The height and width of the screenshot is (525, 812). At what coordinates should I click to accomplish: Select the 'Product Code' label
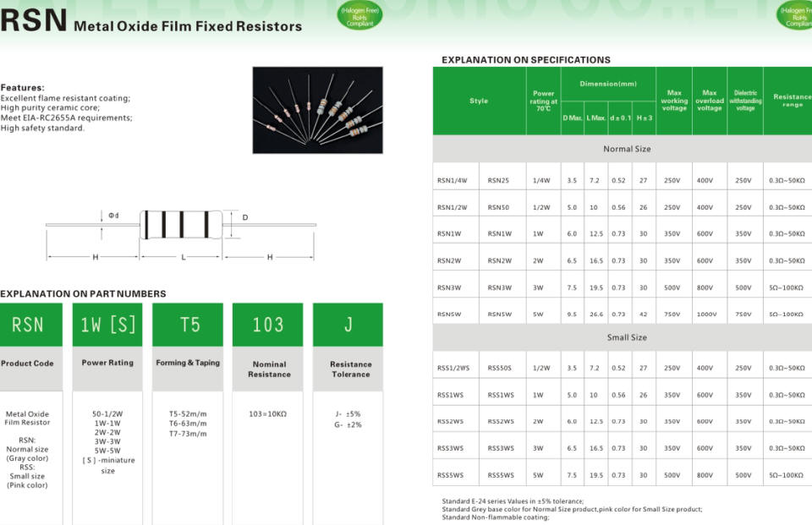click(x=27, y=364)
